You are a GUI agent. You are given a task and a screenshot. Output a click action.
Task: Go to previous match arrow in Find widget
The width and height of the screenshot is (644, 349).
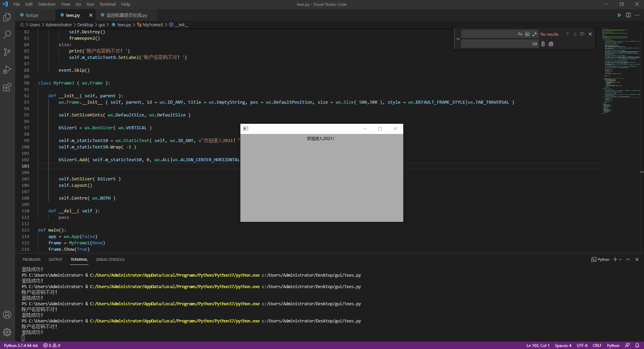(567, 34)
